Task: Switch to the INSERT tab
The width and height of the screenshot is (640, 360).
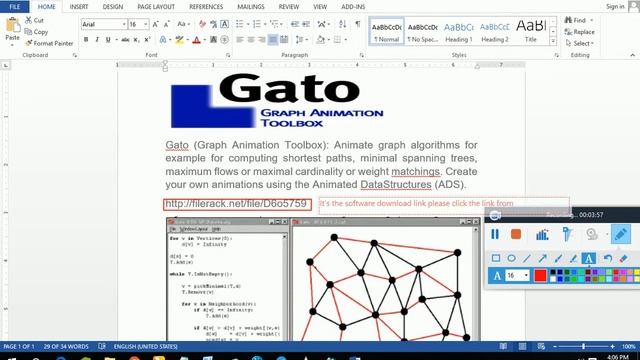Action: pos(79,7)
